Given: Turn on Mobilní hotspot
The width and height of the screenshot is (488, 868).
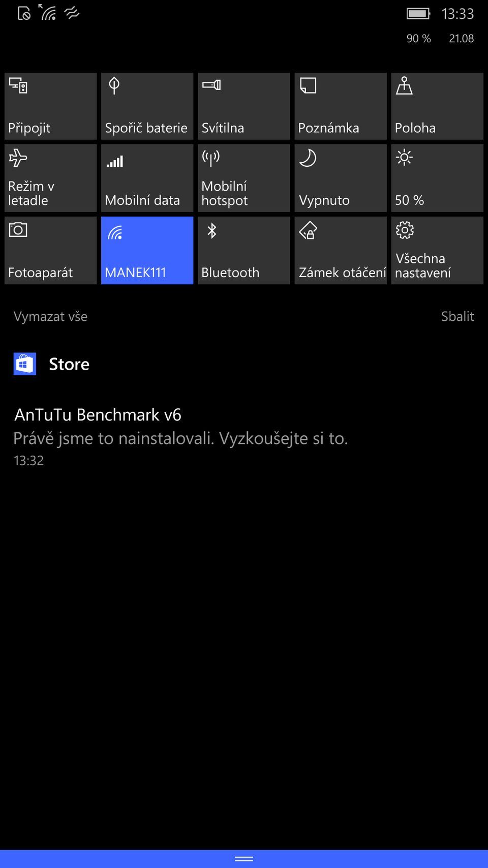Looking at the screenshot, I should pyautogui.click(x=243, y=178).
